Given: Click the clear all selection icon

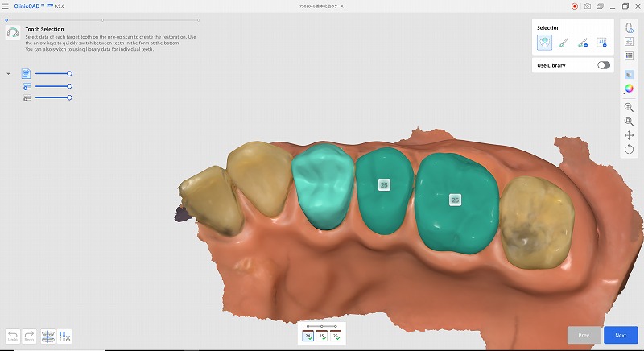Looking at the screenshot, I should click(601, 44).
